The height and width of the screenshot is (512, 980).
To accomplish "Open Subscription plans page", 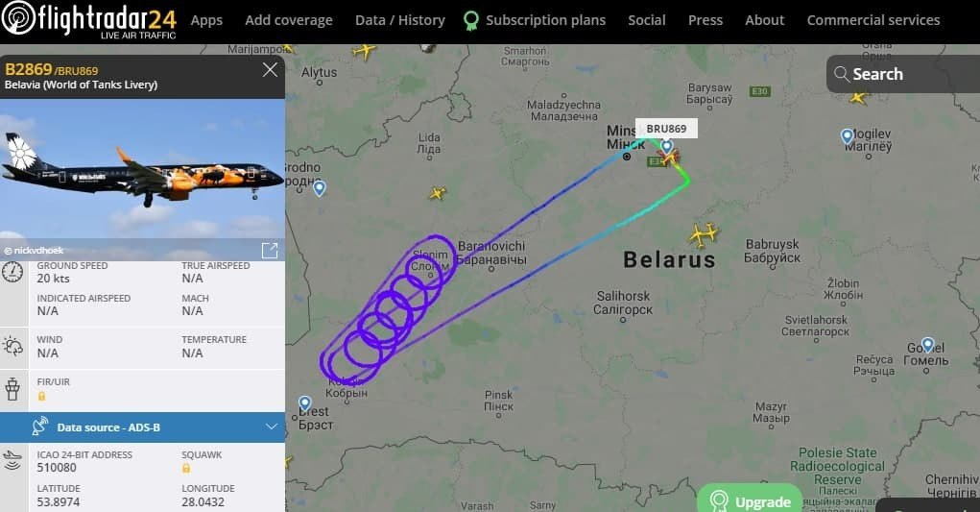I will click(x=535, y=20).
